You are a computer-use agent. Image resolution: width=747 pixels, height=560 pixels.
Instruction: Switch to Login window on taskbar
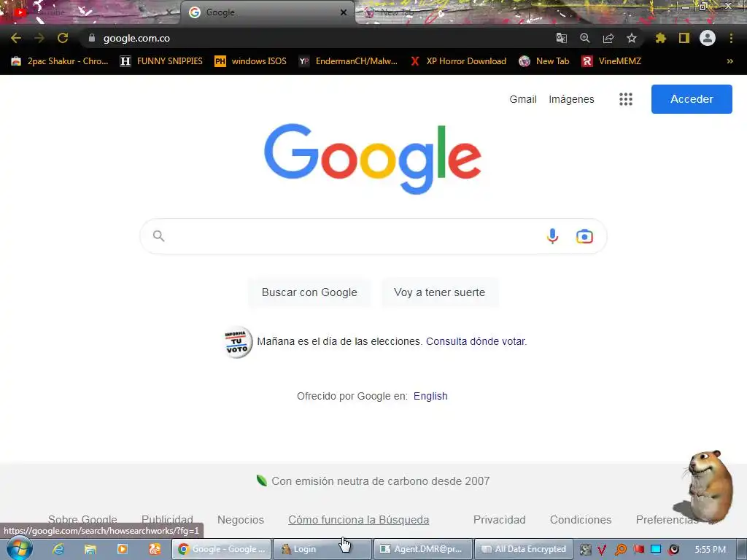322,549
